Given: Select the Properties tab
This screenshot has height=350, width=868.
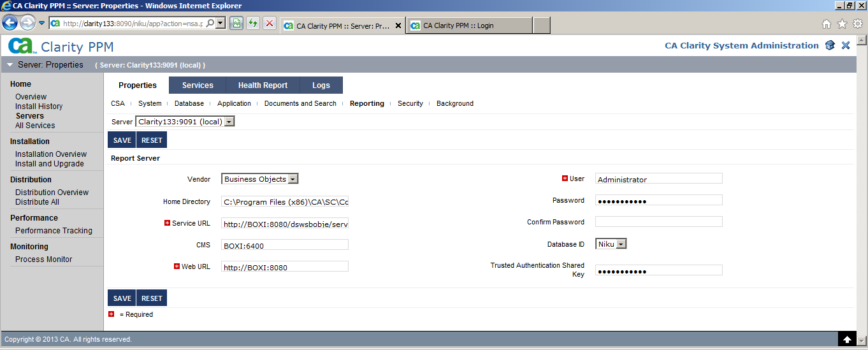Looking at the screenshot, I should click(138, 85).
